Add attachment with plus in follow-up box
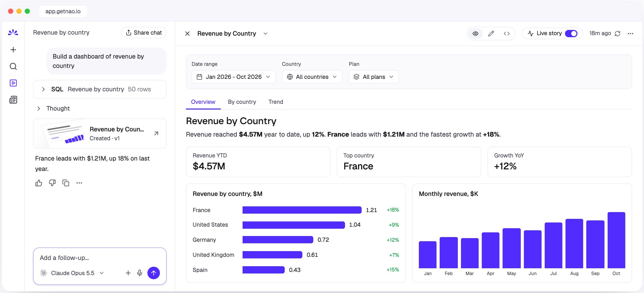 [128, 273]
